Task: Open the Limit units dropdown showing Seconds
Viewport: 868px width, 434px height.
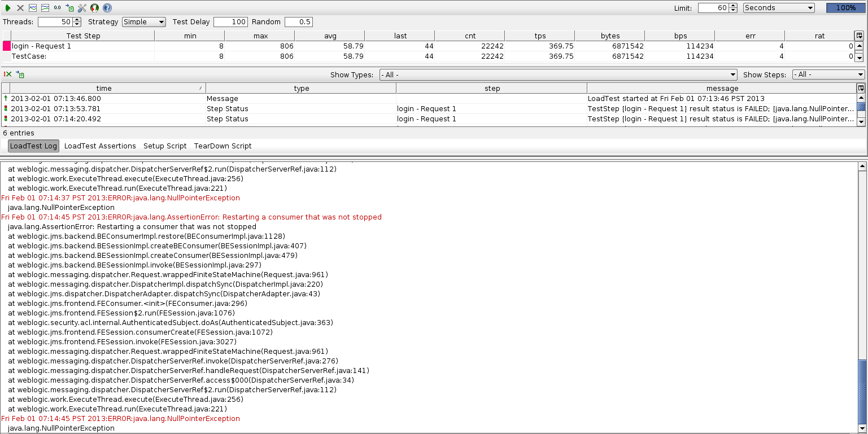Action: click(778, 8)
